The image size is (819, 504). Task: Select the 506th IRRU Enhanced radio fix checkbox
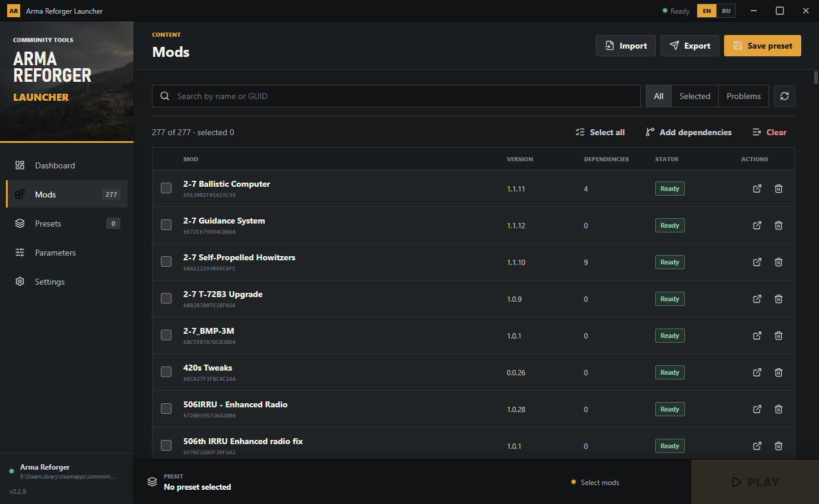[166, 445]
